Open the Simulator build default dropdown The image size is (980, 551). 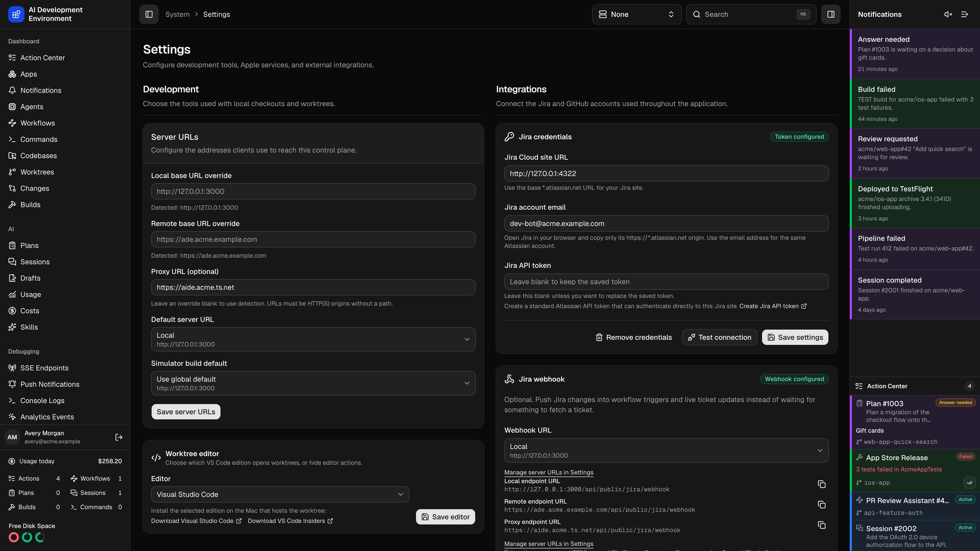tap(313, 383)
